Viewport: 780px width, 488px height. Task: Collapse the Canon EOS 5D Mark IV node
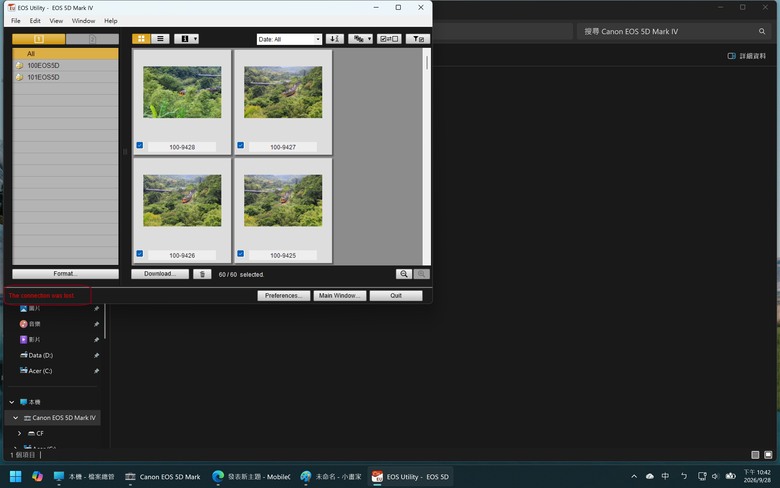15,418
